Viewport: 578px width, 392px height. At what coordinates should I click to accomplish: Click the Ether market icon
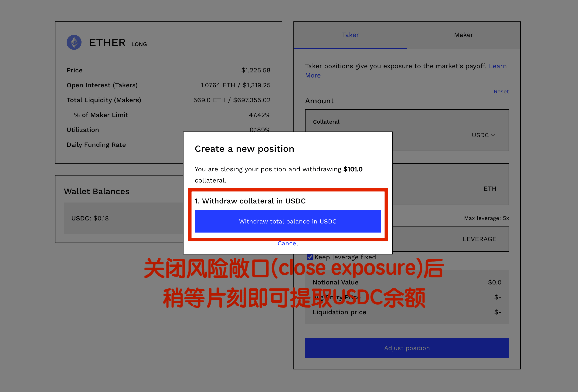(74, 42)
